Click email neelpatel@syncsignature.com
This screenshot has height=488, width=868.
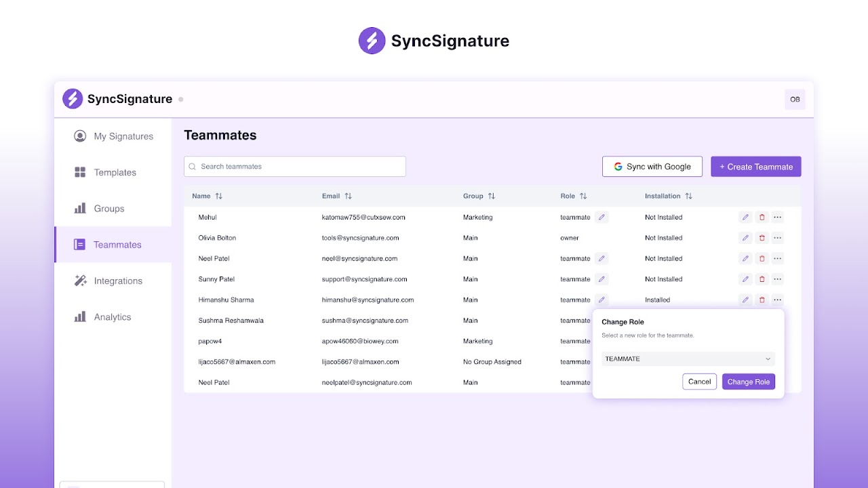[x=367, y=382]
